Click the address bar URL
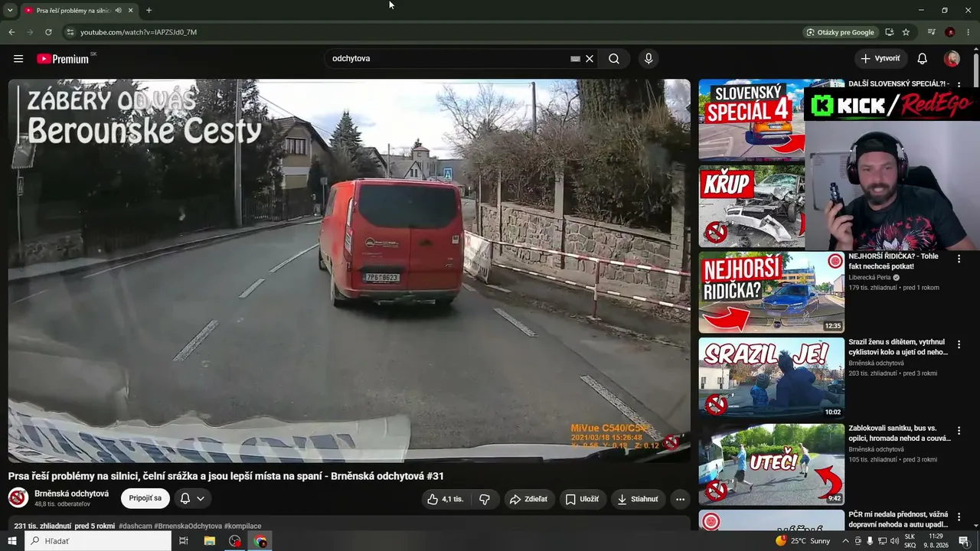 pos(139,32)
